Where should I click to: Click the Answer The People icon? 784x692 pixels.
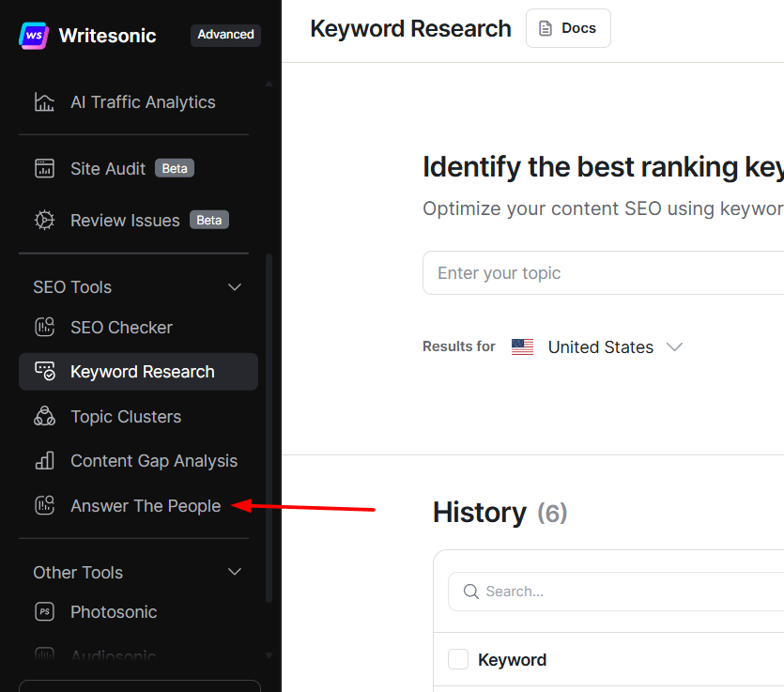44,505
